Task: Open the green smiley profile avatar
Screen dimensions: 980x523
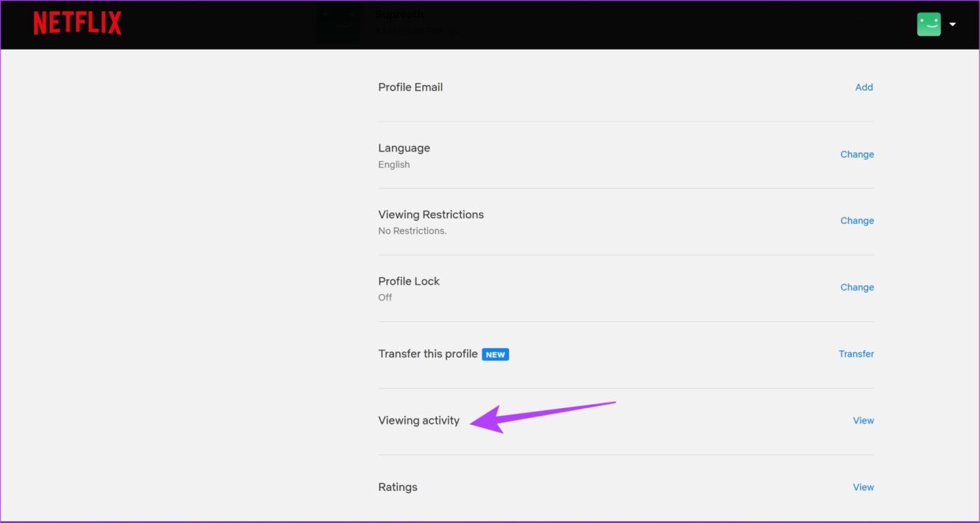Action: pos(929,25)
